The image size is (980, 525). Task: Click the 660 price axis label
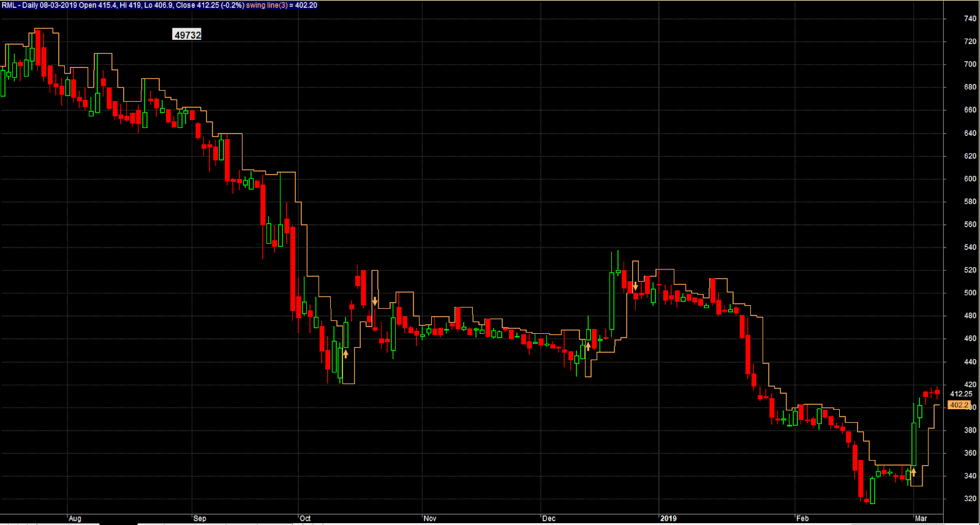970,110
